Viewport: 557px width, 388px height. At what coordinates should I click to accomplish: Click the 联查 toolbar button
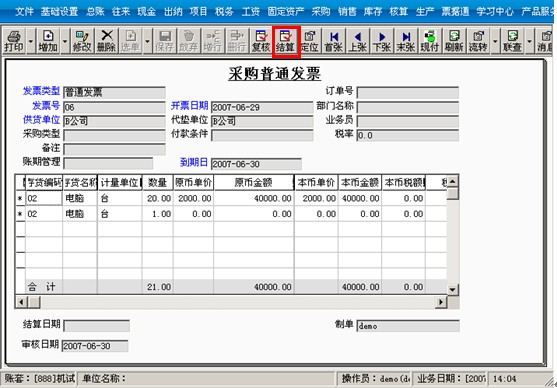click(x=512, y=41)
